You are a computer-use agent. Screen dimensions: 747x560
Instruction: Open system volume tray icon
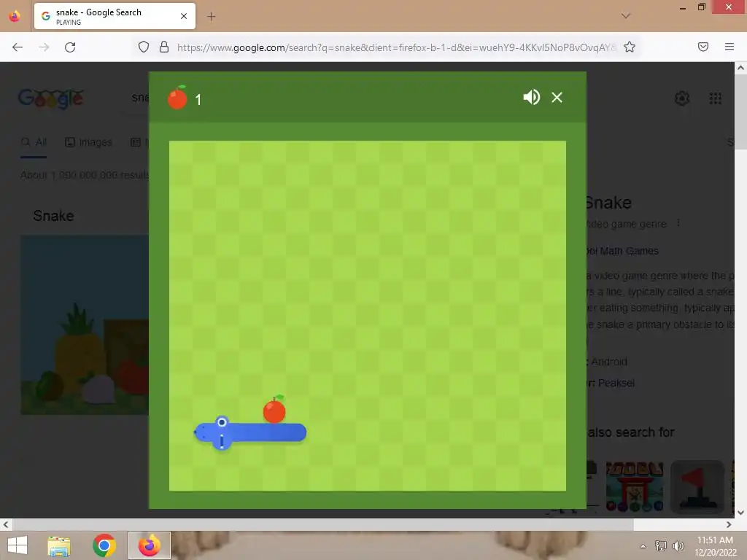coord(678,546)
